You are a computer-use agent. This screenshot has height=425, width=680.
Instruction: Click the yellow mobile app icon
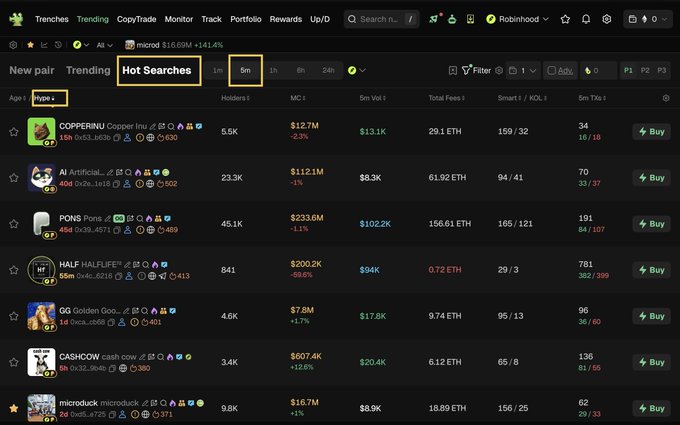[x=470, y=19]
